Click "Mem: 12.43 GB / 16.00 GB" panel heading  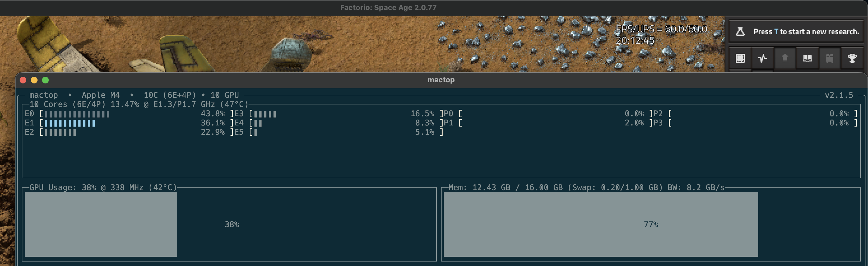(586, 188)
